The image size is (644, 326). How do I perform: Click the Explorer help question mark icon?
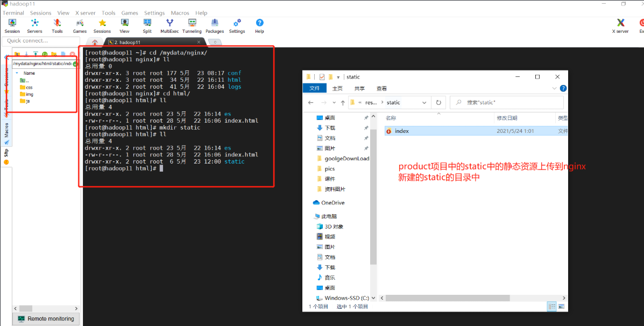[563, 88]
